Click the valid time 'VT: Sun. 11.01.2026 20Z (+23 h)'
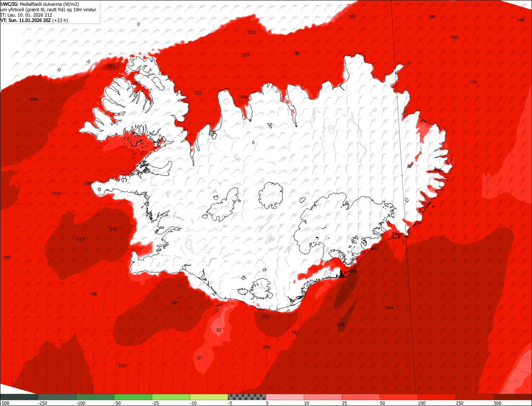The image size is (532, 406). (x=34, y=20)
